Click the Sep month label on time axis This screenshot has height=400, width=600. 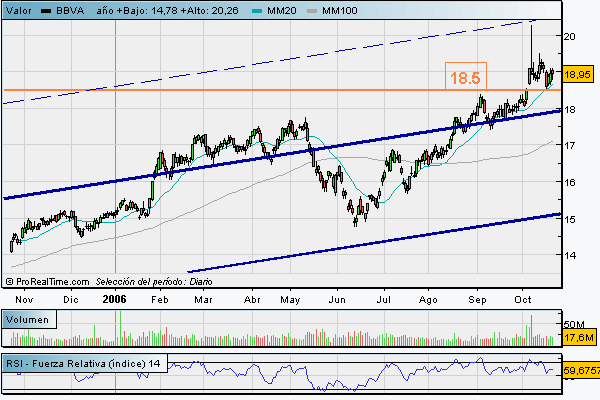(x=477, y=300)
